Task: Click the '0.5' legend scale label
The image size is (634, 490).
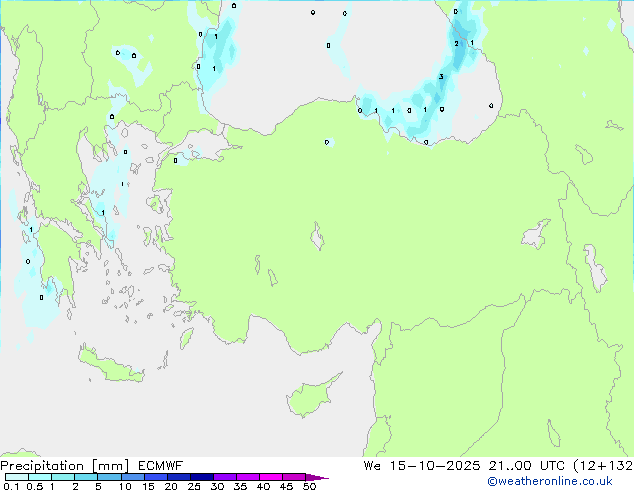Action: [x=35, y=486]
